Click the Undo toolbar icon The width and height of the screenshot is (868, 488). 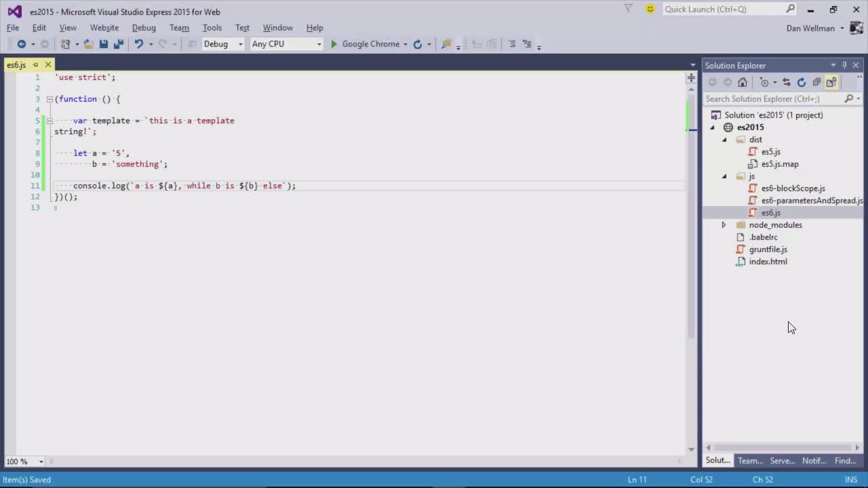point(138,44)
